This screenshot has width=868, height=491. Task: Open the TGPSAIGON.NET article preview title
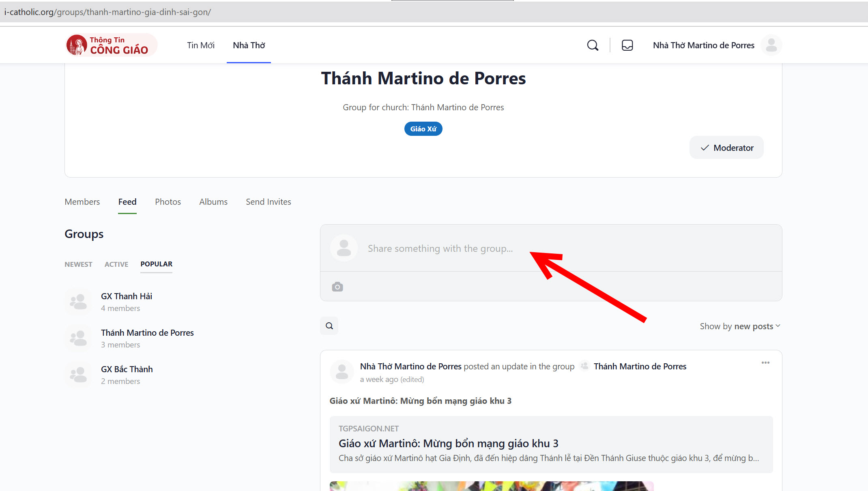(x=448, y=444)
